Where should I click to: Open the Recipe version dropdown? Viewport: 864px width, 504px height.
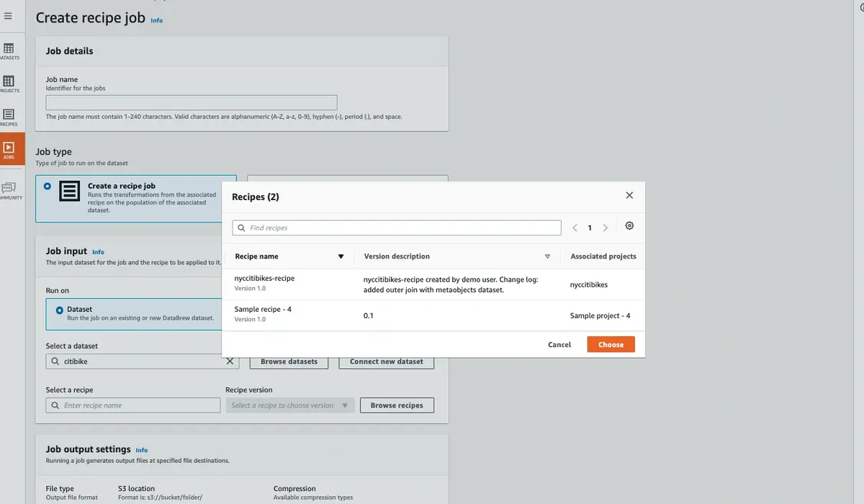tap(290, 405)
